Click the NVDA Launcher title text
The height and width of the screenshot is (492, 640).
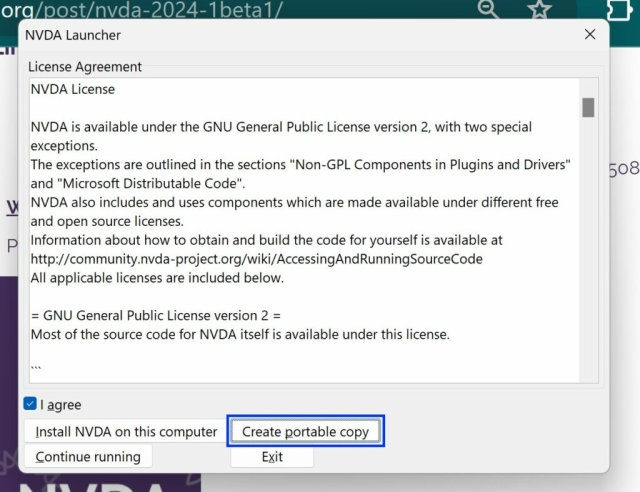click(73, 35)
